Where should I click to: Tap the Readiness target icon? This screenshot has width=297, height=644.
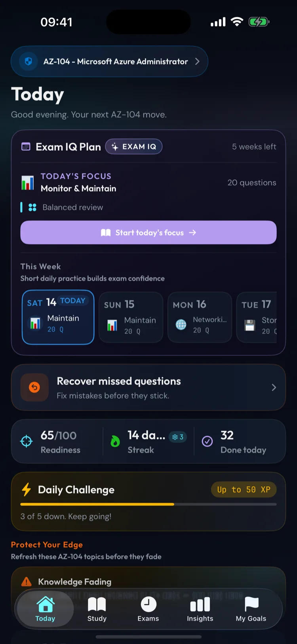[27, 441]
